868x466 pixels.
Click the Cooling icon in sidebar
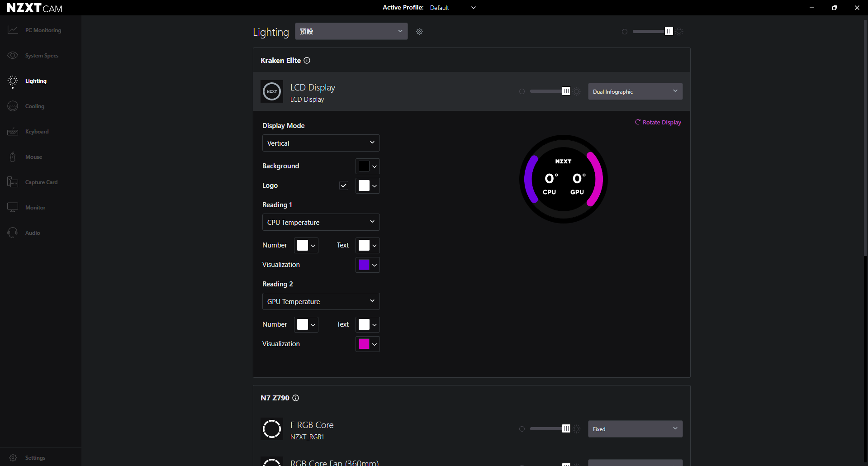13,106
